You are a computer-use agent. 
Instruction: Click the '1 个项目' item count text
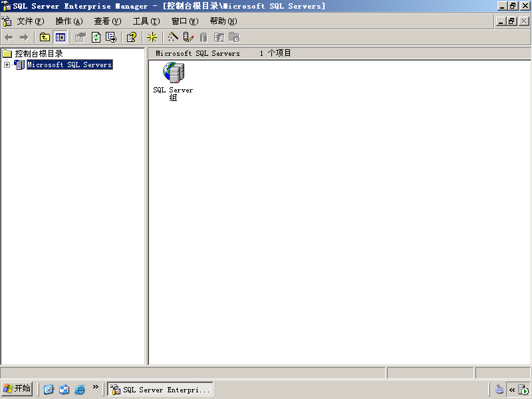(275, 53)
